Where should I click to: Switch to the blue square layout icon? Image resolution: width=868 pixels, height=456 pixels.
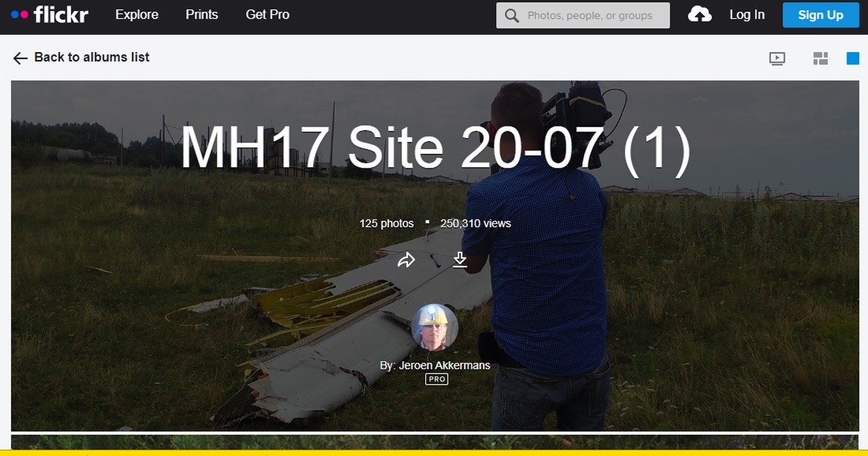(x=853, y=59)
